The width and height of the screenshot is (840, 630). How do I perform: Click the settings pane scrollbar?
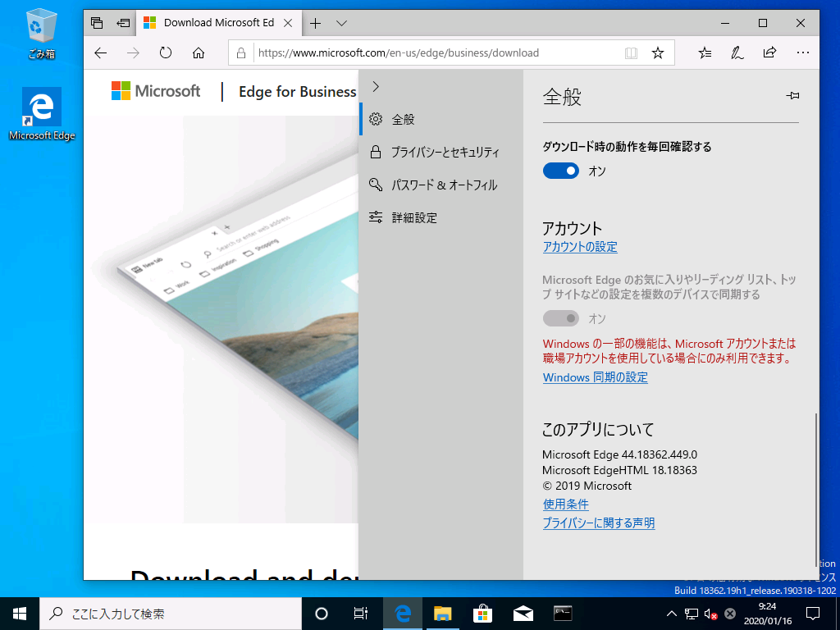pyautogui.click(x=816, y=489)
